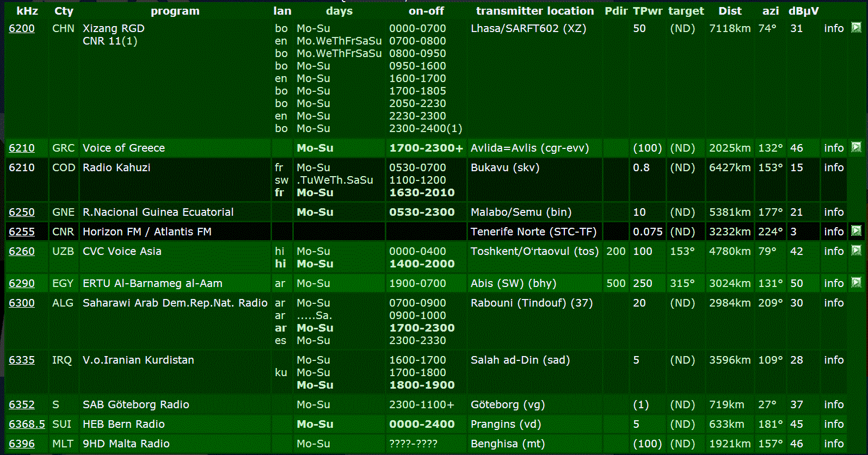The image size is (868, 455).
Task: Play the ERTU Al-Barnameg al-Aam audio
Action: coord(856,283)
